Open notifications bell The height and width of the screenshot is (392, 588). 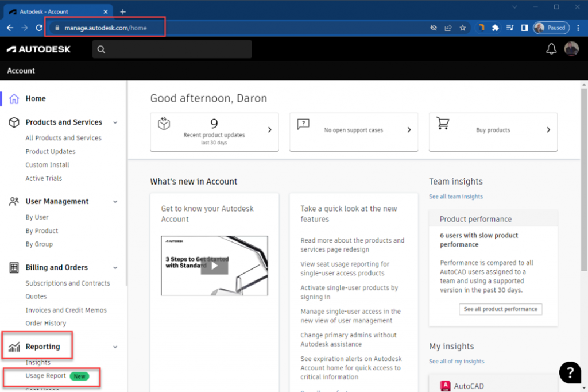[551, 49]
